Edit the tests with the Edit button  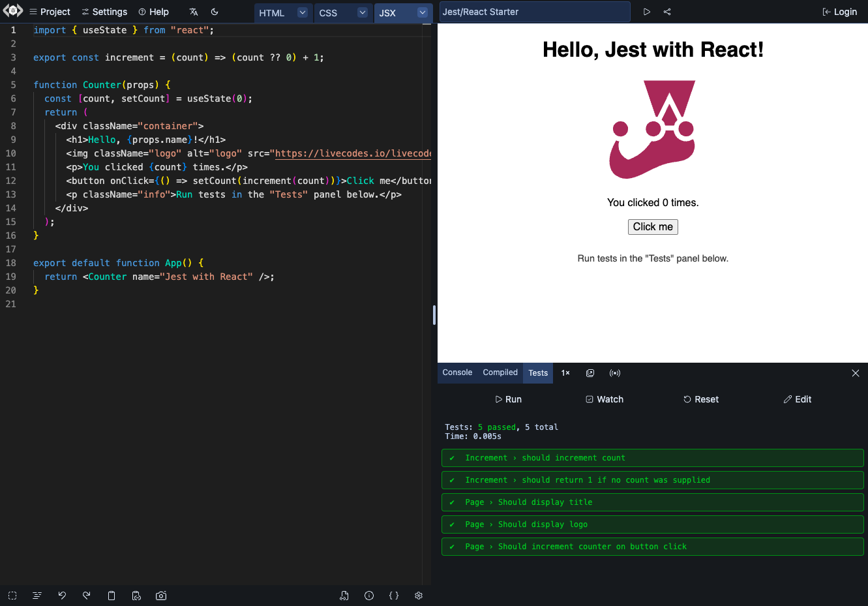(798, 399)
